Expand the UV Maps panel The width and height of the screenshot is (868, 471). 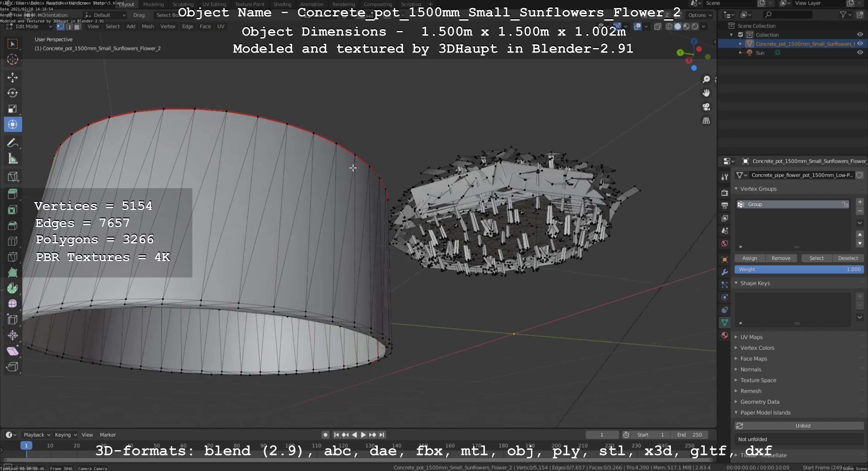751,337
